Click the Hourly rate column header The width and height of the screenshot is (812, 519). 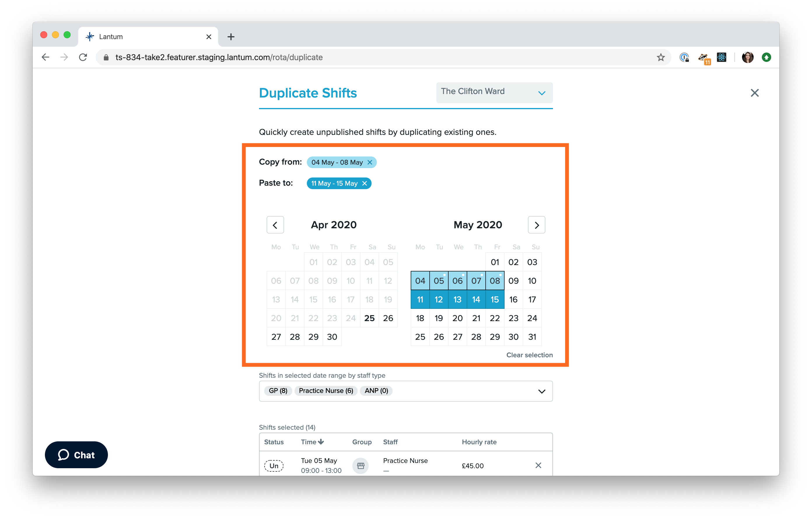coord(479,442)
